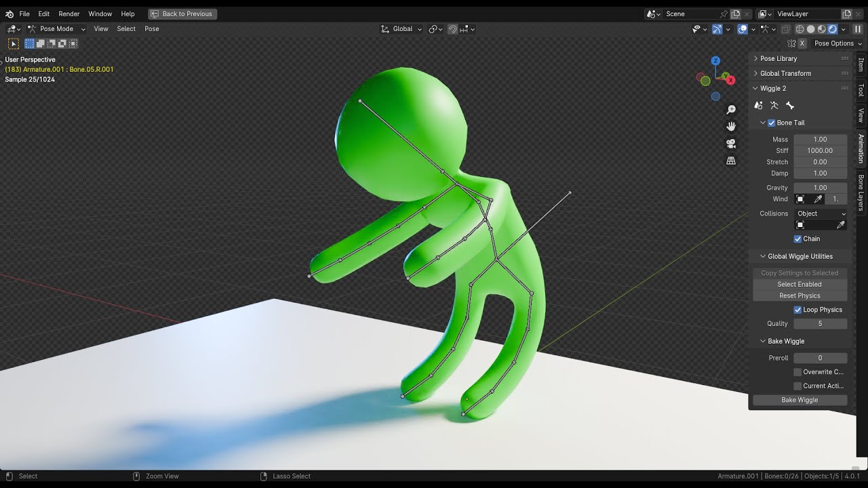This screenshot has width=868, height=488.
Task: Click the pan hand viewport icon
Action: click(731, 127)
